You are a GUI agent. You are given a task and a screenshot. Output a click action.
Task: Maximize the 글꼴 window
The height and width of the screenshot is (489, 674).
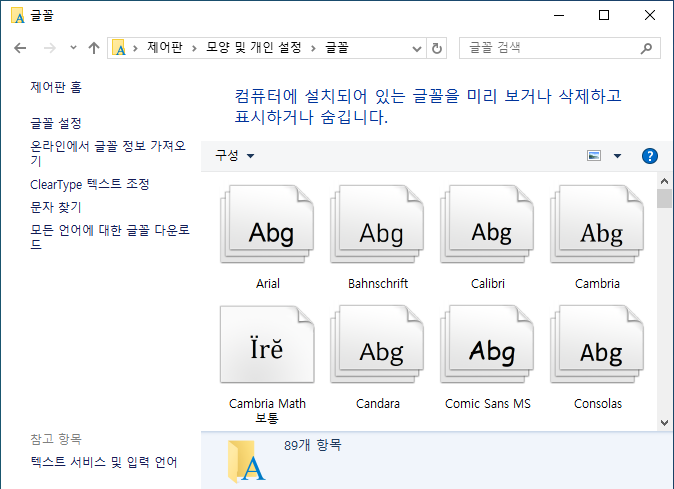604,15
